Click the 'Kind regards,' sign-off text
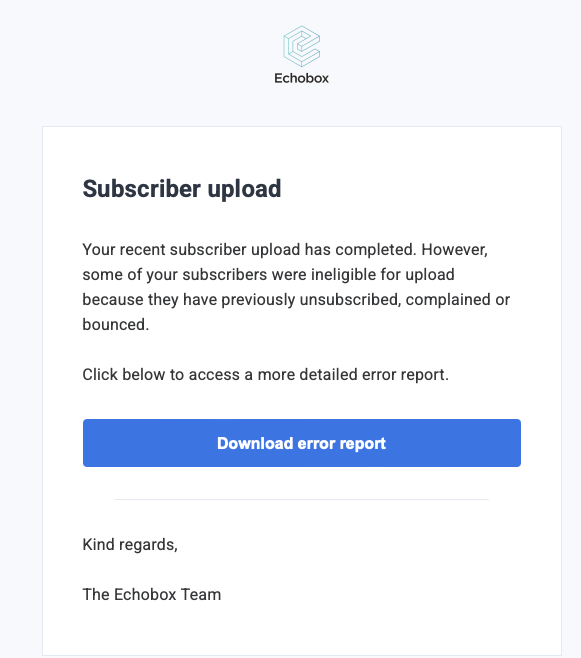The width and height of the screenshot is (581, 658). click(130, 545)
